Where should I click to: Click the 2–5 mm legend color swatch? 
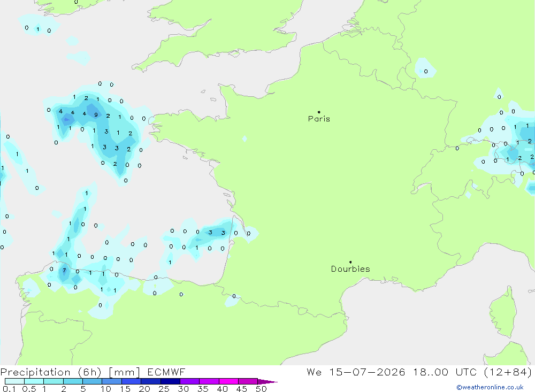click(73, 381)
